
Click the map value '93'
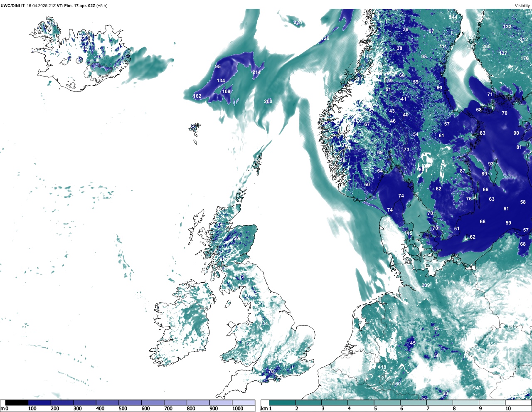click(491, 164)
